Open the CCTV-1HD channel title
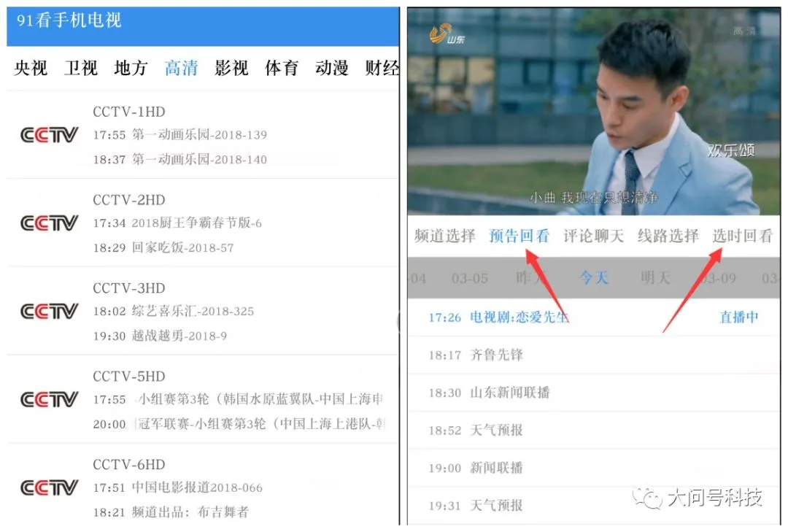788x532 pixels. pos(129,112)
